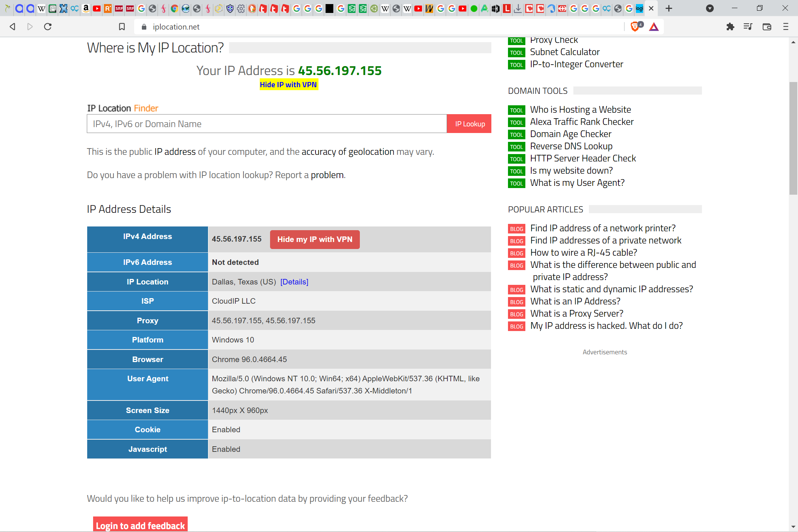Switch to the settings gear tab
The image size is (798, 532).
(x=241, y=8)
